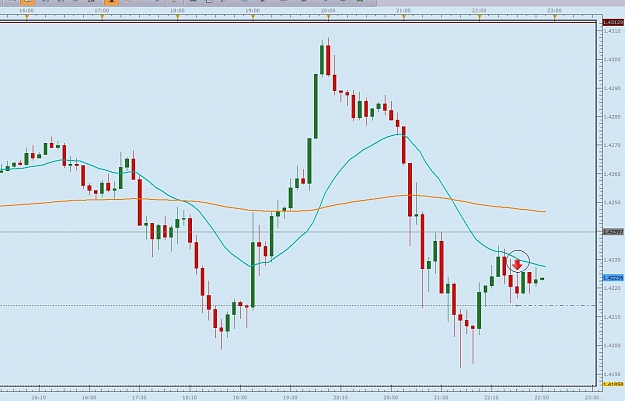Click the yellow triangle marker below 21:00
Screen dimensions: 625x401
403,17
